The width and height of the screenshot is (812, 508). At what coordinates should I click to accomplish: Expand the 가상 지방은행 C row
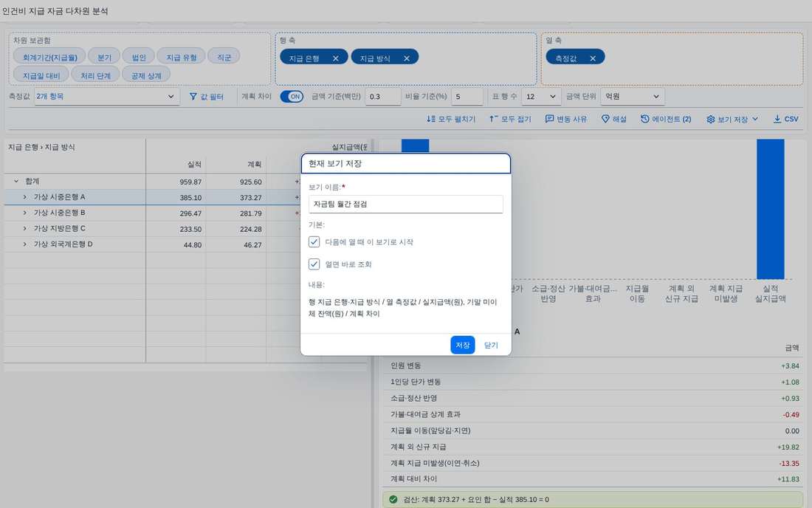coord(24,228)
